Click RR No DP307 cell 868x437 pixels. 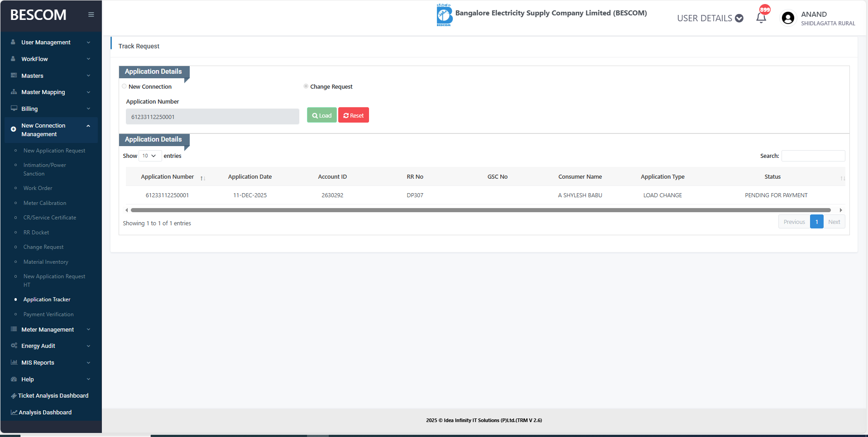(415, 195)
